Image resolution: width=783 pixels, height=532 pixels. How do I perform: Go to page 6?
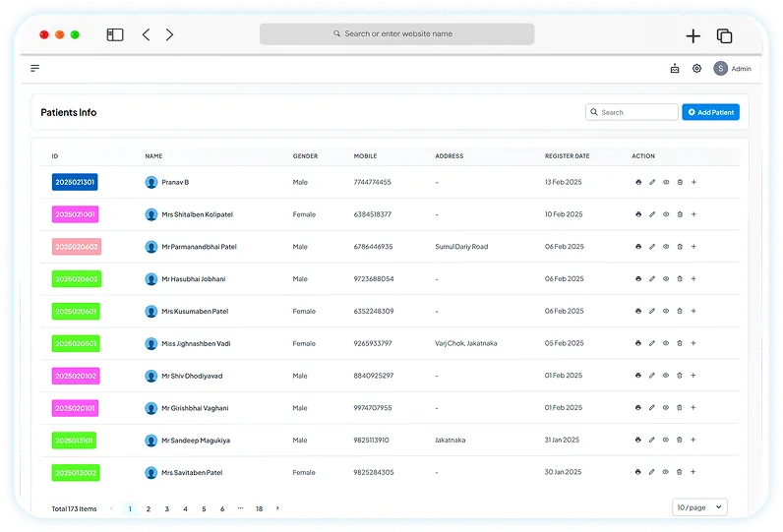[x=222, y=509]
